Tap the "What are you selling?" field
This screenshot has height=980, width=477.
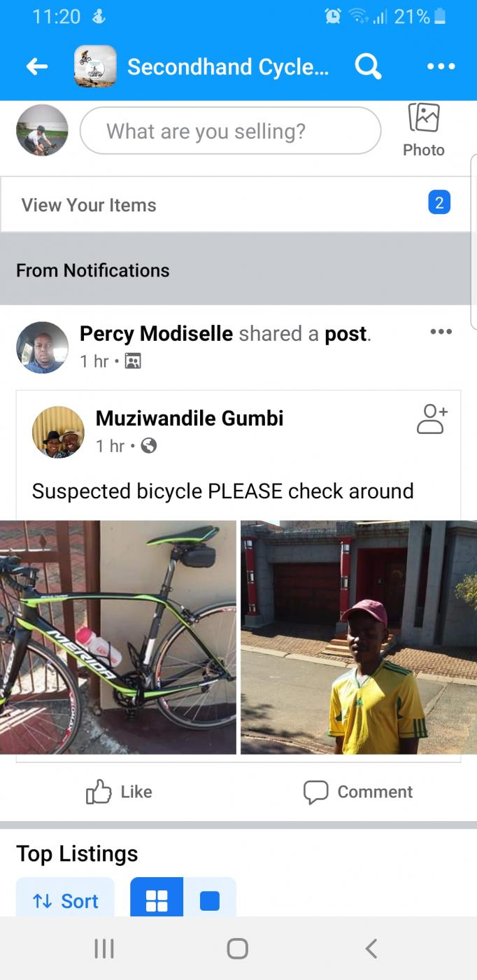[x=231, y=131]
